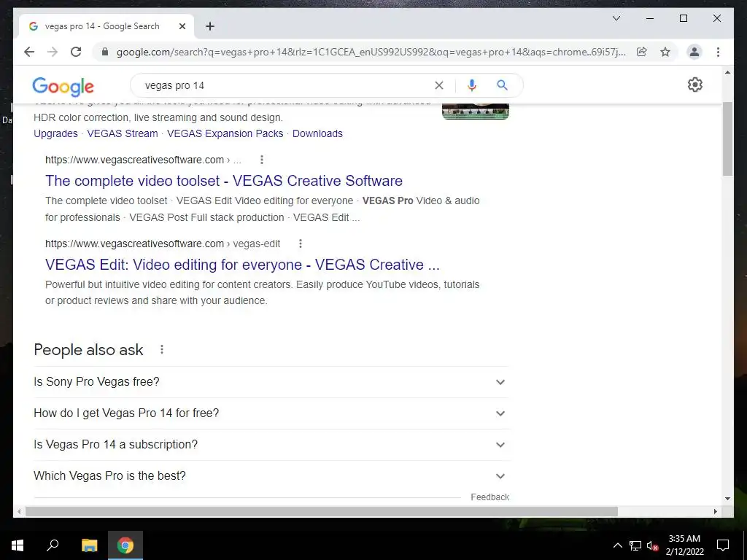
Task: Open the People also ask options menu
Action: tap(162, 349)
